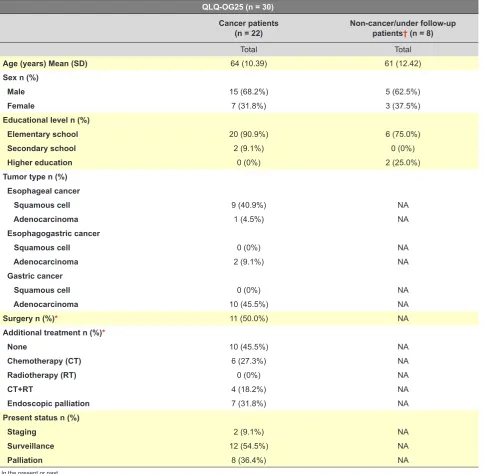Select the value 61 (12.42)

403,63
